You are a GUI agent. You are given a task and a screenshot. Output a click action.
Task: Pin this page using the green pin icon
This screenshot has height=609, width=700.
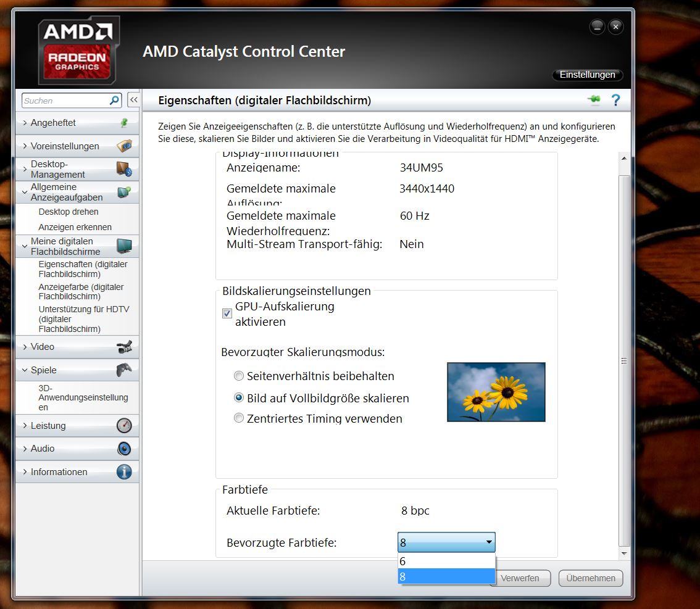coord(594,99)
